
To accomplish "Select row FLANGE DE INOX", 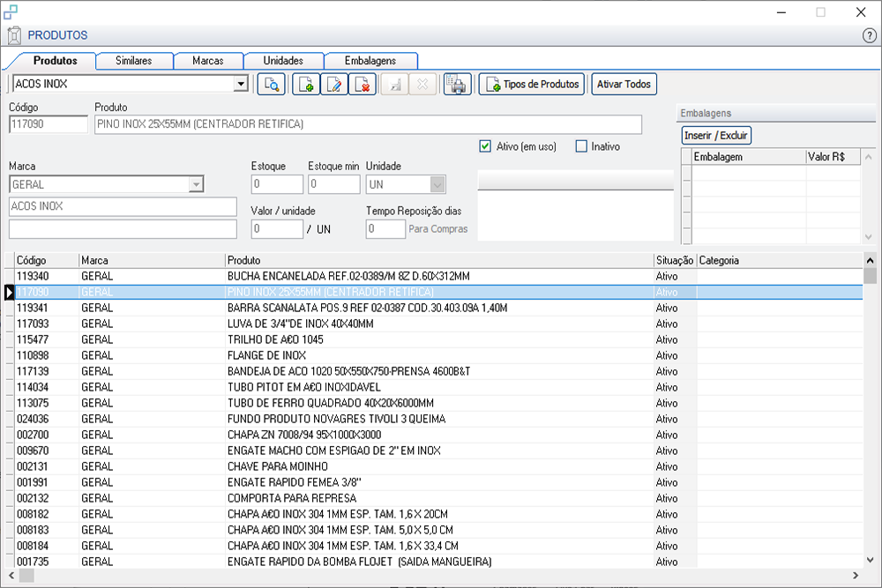I will coord(438,355).
